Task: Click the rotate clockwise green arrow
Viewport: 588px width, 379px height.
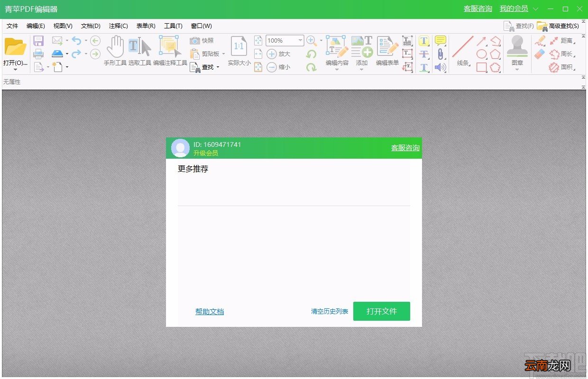Action: (x=311, y=67)
